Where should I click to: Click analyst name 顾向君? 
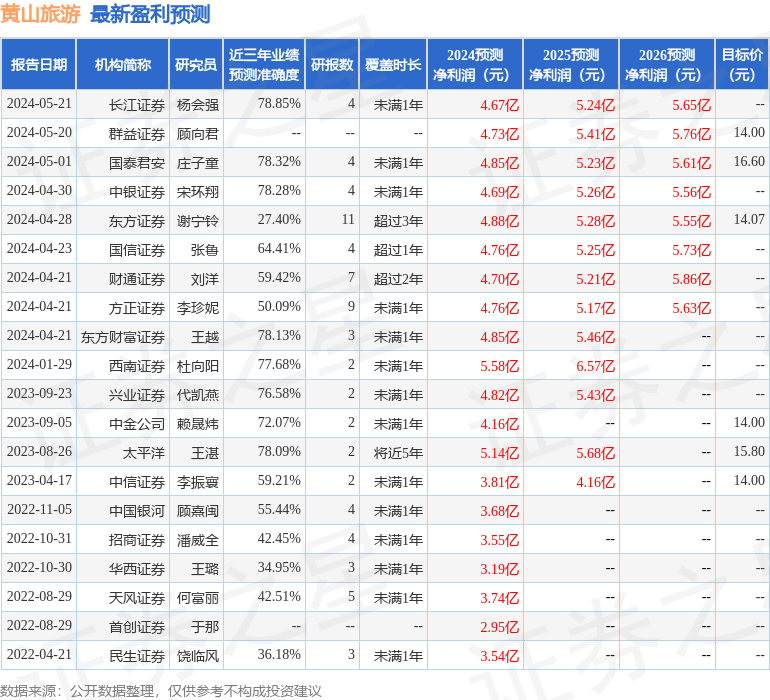pyautogui.click(x=197, y=134)
